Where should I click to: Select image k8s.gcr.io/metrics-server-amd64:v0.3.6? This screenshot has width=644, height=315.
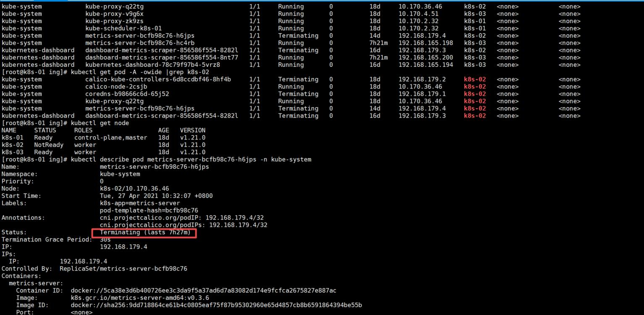coord(140,298)
